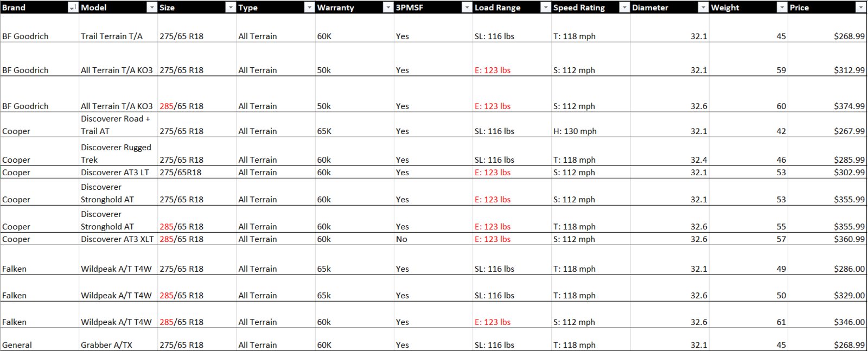The height and width of the screenshot is (351, 868).
Task: Select the weight cell showing 59
Action: pyautogui.click(x=748, y=59)
